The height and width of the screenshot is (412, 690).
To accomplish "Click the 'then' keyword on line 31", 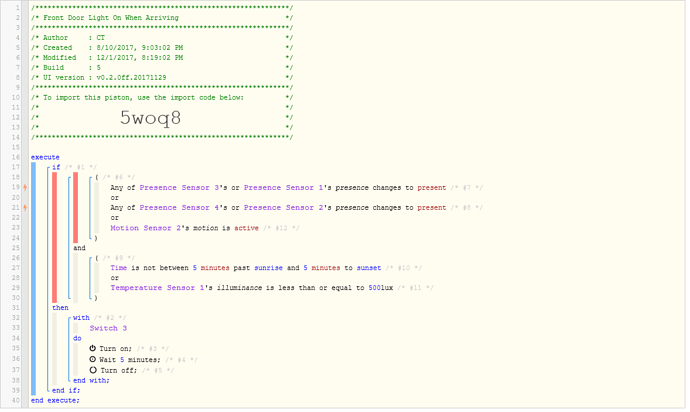I will pyautogui.click(x=60, y=308).
